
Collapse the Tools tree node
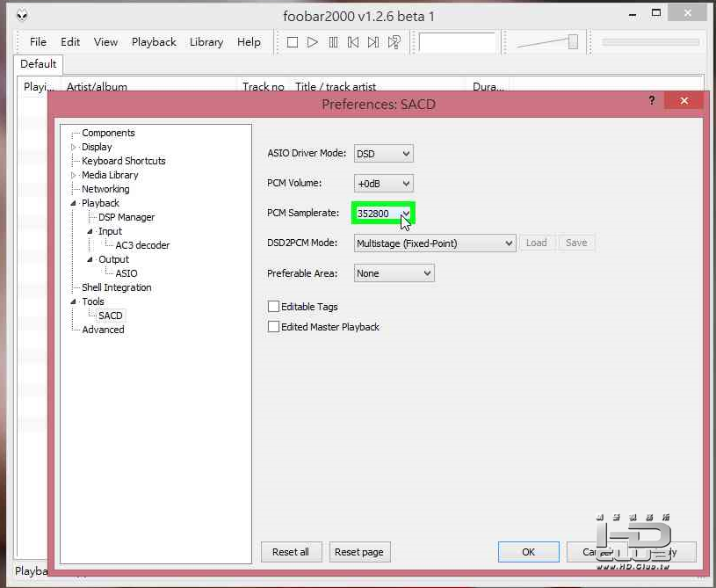[x=73, y=301]
